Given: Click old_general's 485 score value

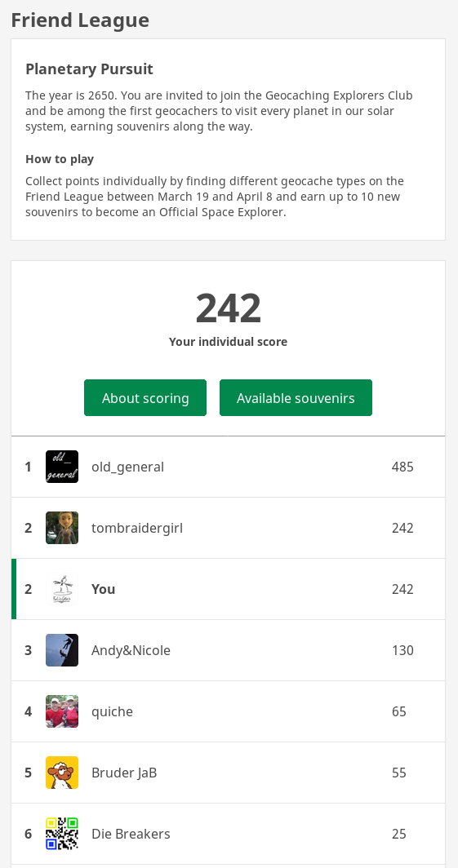Looking at the screenshot, I should click(x=402, y=467).
